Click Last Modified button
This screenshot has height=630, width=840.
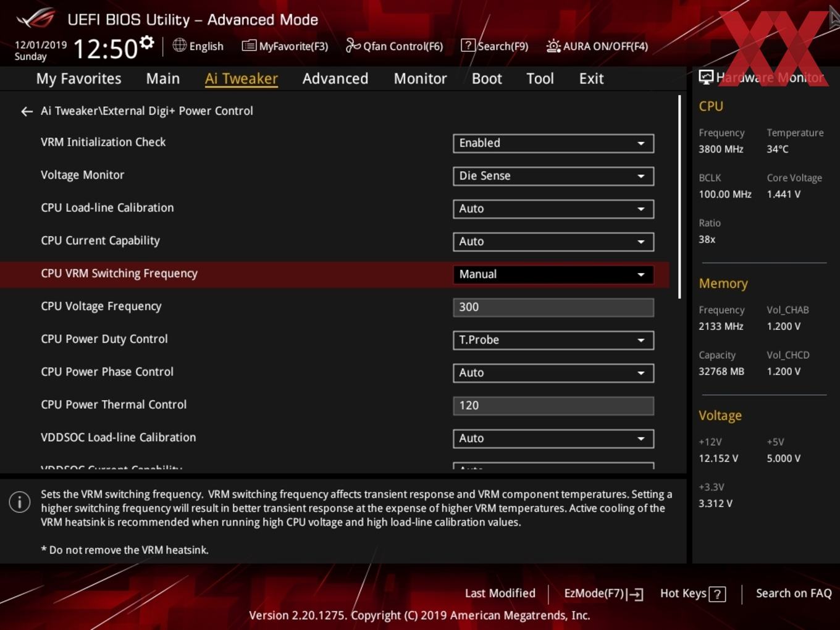coord(500,594)
